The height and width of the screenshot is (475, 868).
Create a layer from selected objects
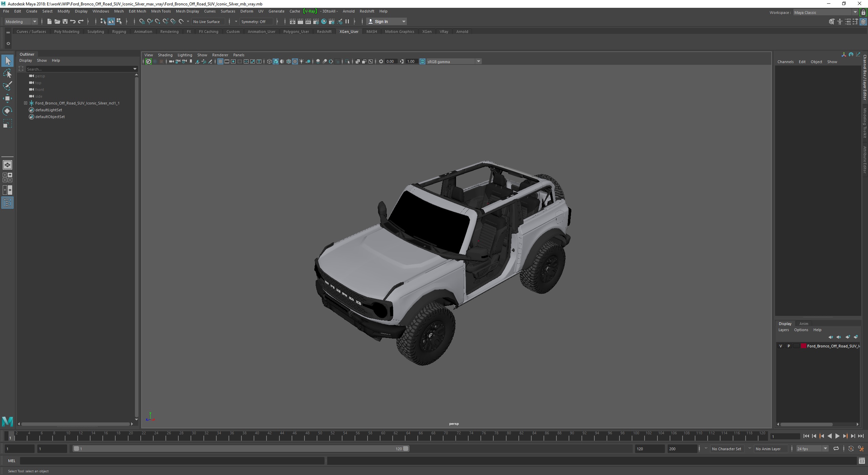point(856,337)
